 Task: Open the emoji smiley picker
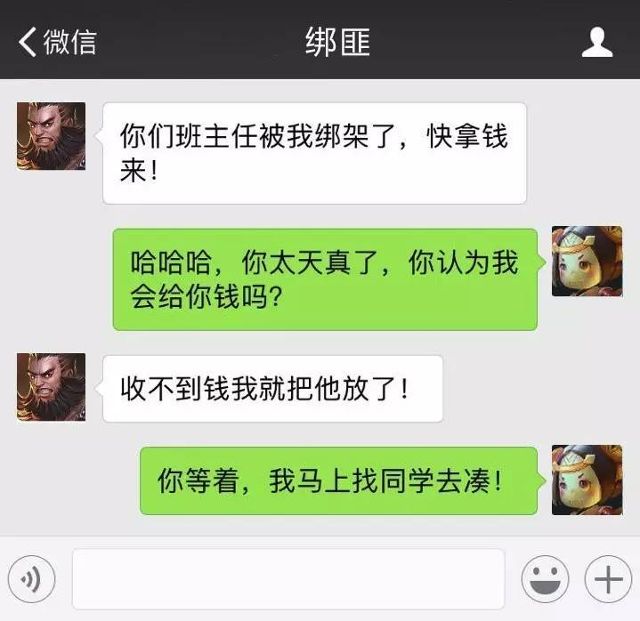(x=545, y=579)
